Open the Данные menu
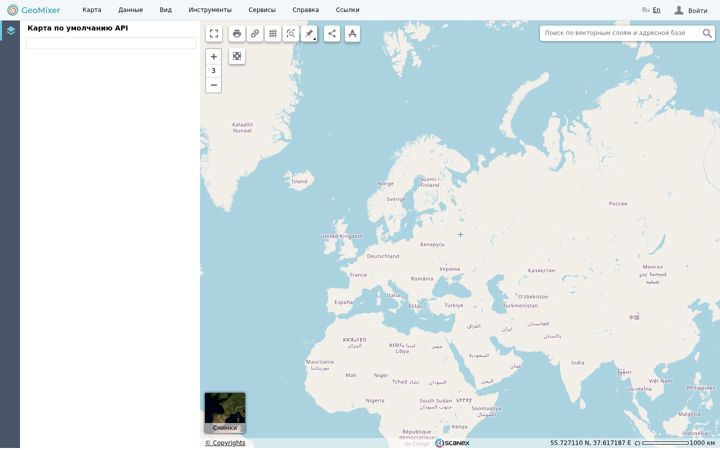Image resolution: width=720 pixels, height=450 pixels. [130, 10]
